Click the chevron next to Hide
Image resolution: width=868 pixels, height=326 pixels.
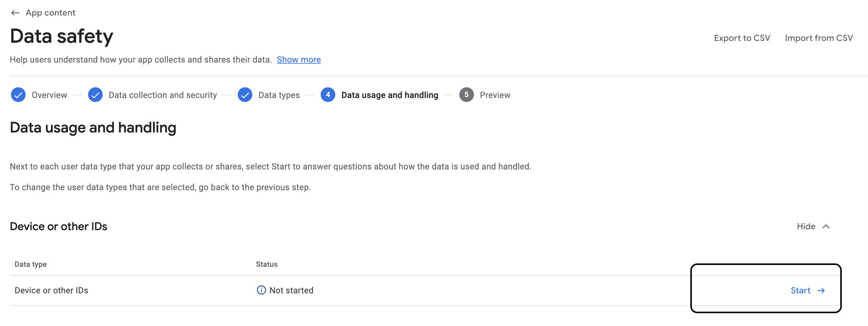(826, 226)
